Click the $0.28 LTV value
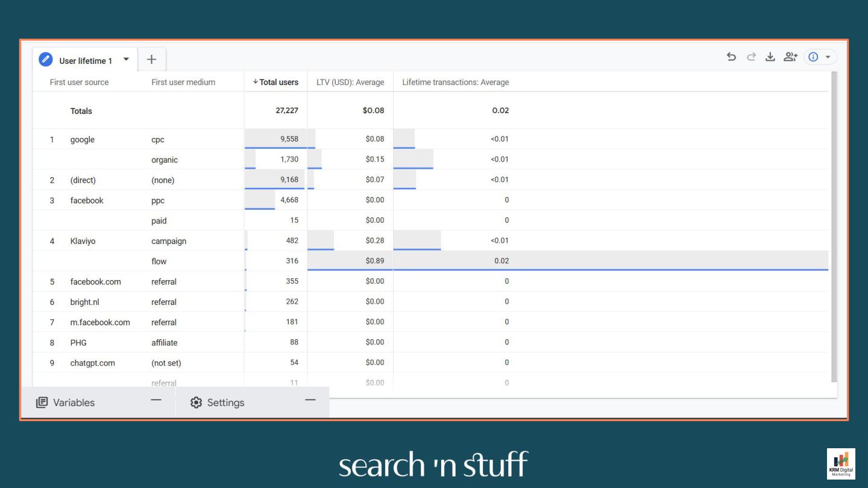This screenshot has height=488, width=868. point(375,240)
